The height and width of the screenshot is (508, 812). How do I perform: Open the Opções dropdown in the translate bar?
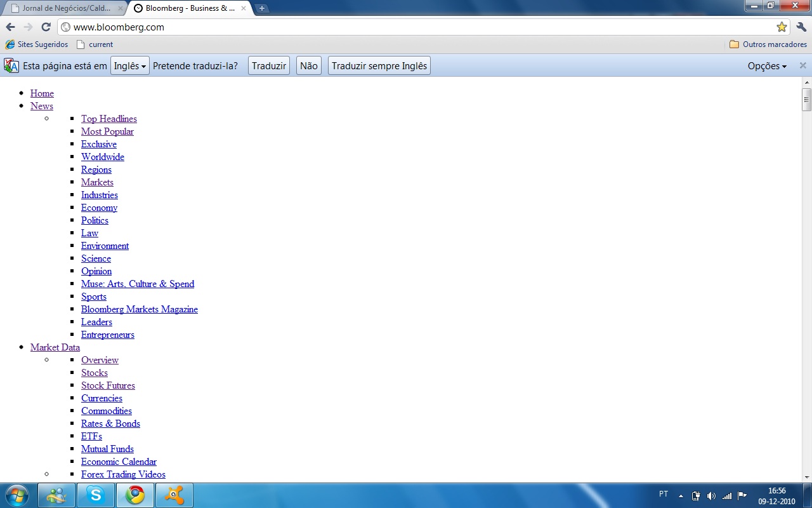coord(767,66)
